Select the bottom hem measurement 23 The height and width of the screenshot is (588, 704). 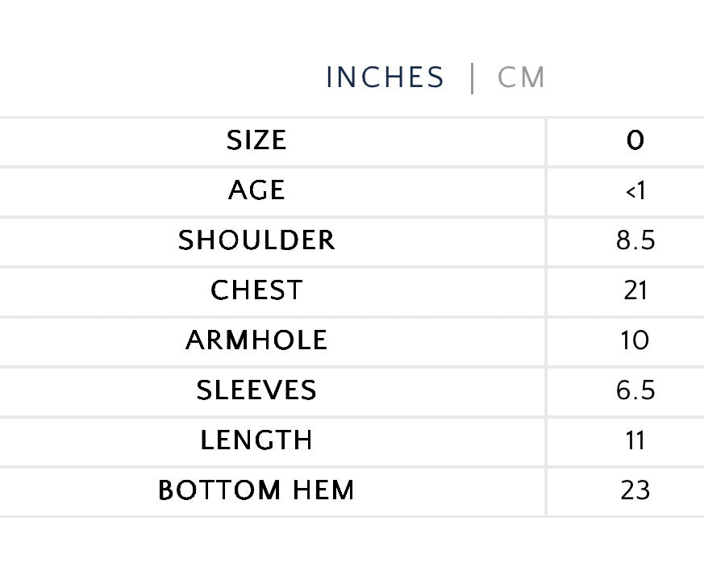pos(635,490)
